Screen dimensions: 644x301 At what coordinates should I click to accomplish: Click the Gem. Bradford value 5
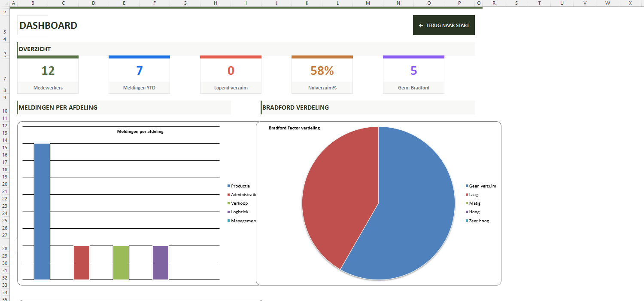point(414,71)
